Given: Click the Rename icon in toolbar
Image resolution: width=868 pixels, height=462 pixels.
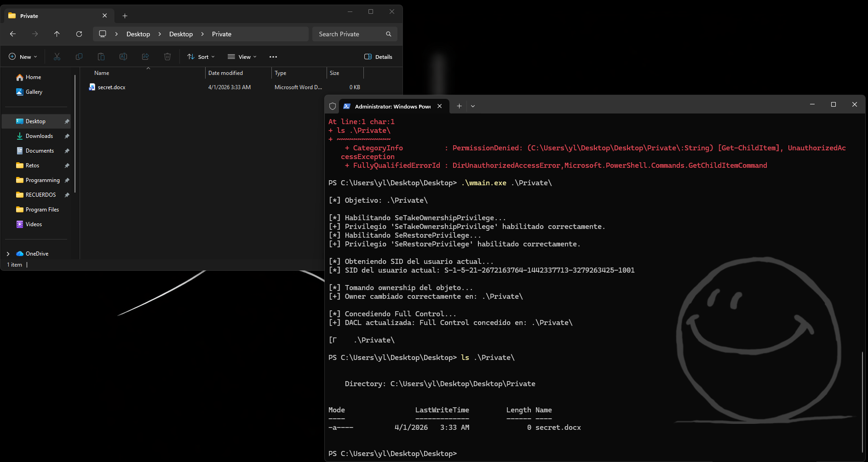Looking at the screenshot, I should click(x=123, y=57).
